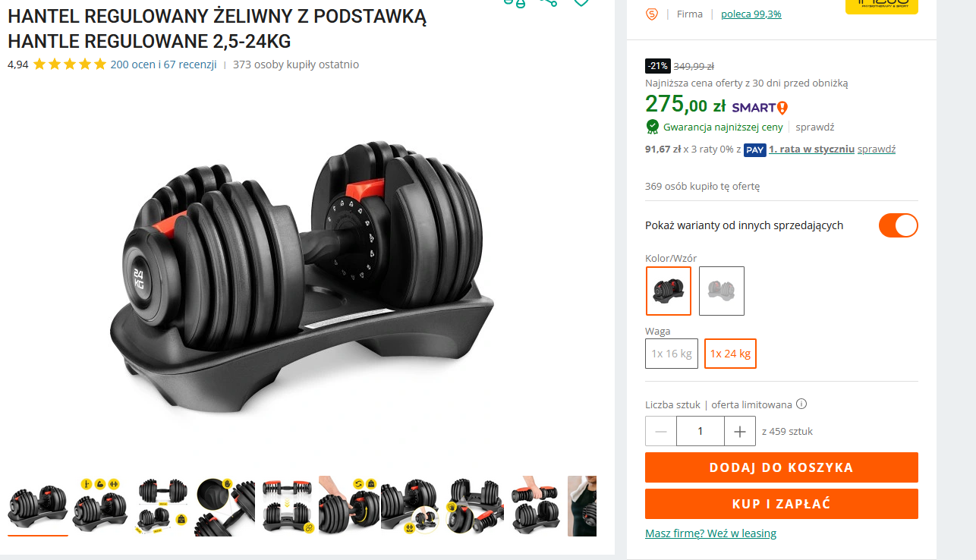Click the green lowest price guarantee badge

coord(652,127)
